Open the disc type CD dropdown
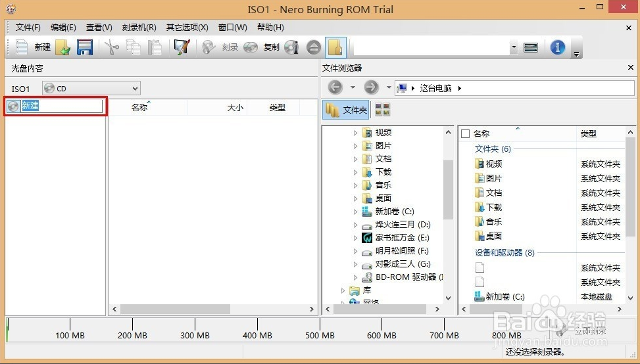The height and width of the screenshot is (364, 640). coord(91,89)
